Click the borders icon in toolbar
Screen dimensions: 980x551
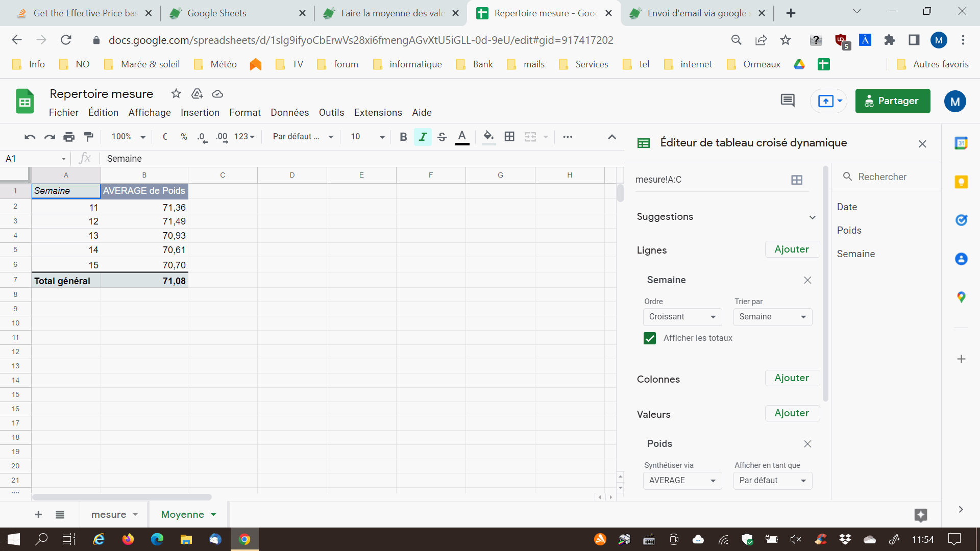tap(509, 137)
